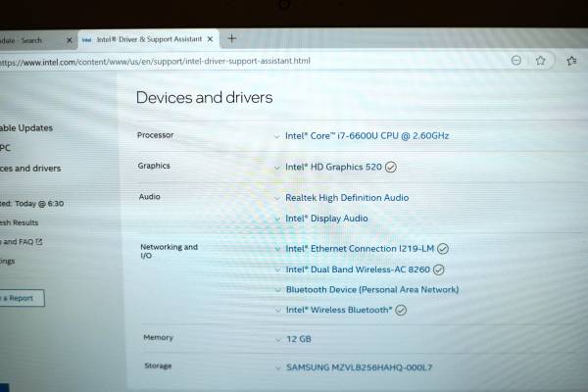Open Settings in the sidebar
588x392 pixels.
click(x=8, y=261)
